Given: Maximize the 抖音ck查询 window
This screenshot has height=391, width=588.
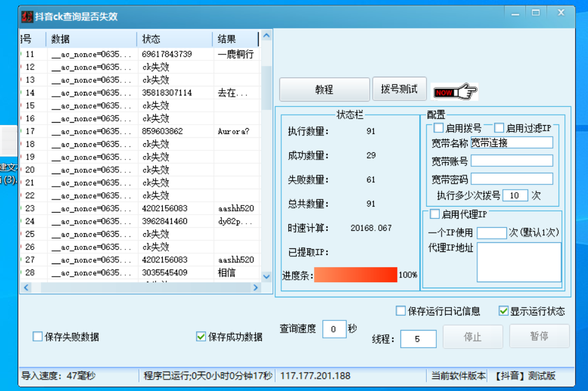Looking at the screenshot, I should point(536,13).
